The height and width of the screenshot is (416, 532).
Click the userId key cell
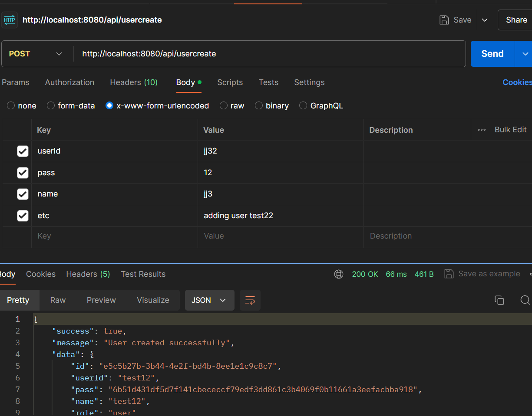(x=115, y=151)
